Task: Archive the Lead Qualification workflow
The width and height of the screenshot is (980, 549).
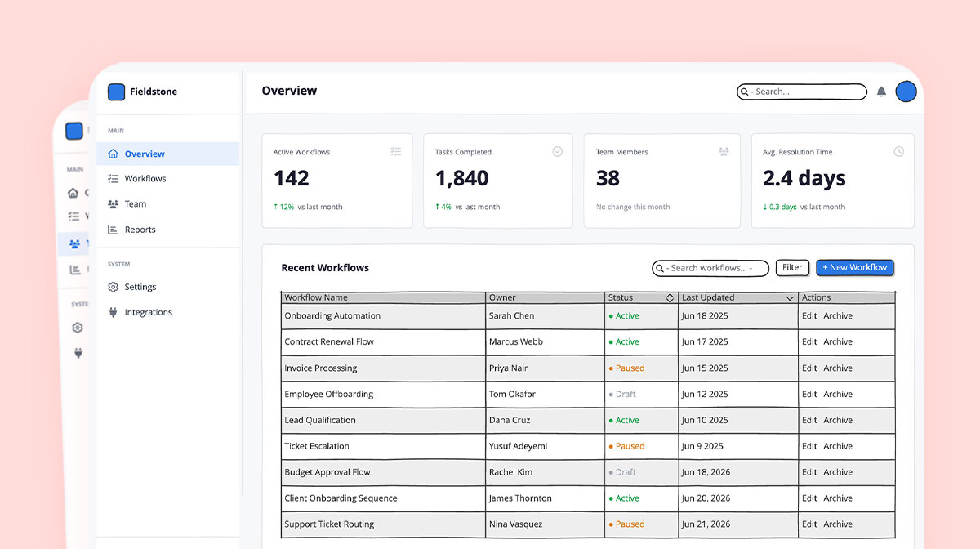Action: pos(838,420)
